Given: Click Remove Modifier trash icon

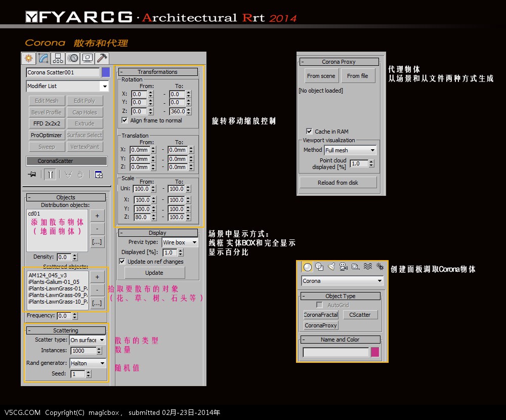Looking at the screenshot, I should coord(80,175).
